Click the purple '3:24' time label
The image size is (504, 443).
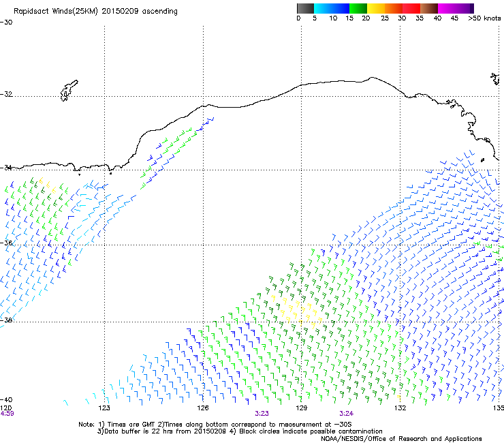pos(346,414)
